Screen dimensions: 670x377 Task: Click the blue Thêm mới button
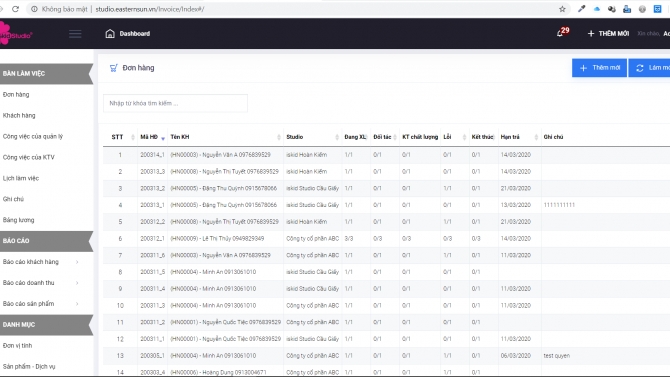599,68
